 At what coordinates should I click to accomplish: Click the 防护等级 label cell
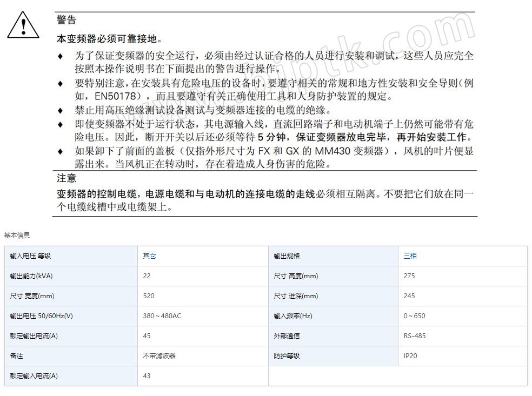pyautogui.click(x=333, y=356)
